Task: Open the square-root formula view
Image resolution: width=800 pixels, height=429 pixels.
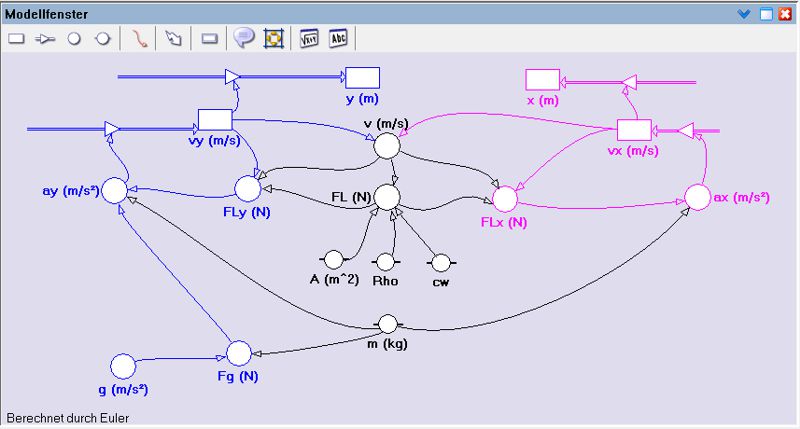Action: point(310,38)
